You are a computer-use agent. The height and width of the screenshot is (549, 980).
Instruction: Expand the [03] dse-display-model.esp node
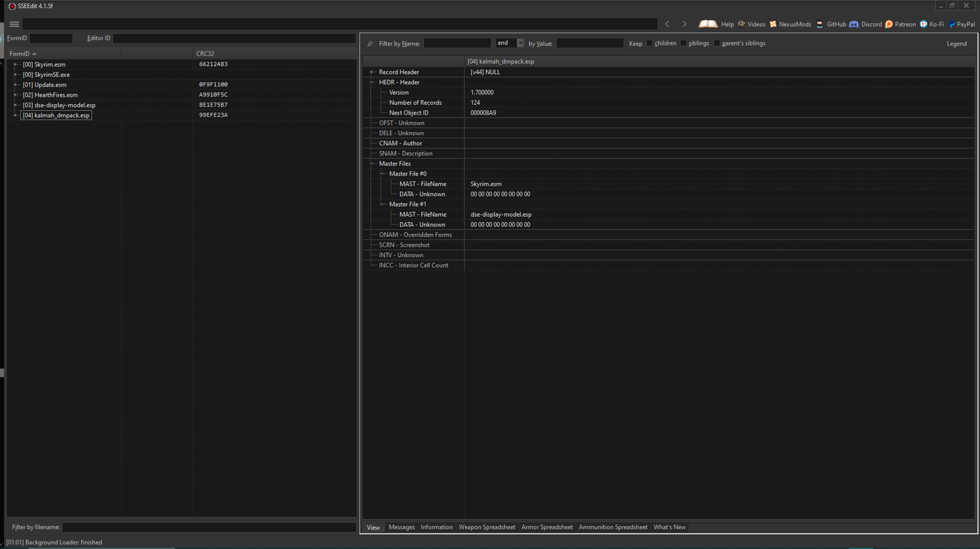coord(15,105)
